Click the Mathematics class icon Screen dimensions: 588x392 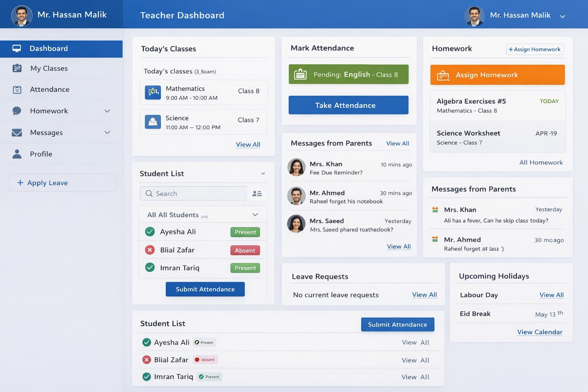[x=153, y=92]
